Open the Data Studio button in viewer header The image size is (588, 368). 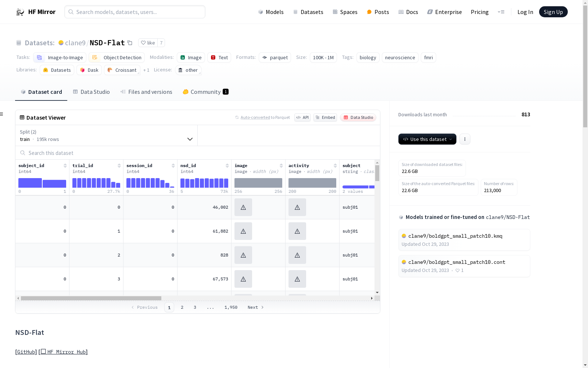pyautogui.click(x=358, y=117)
